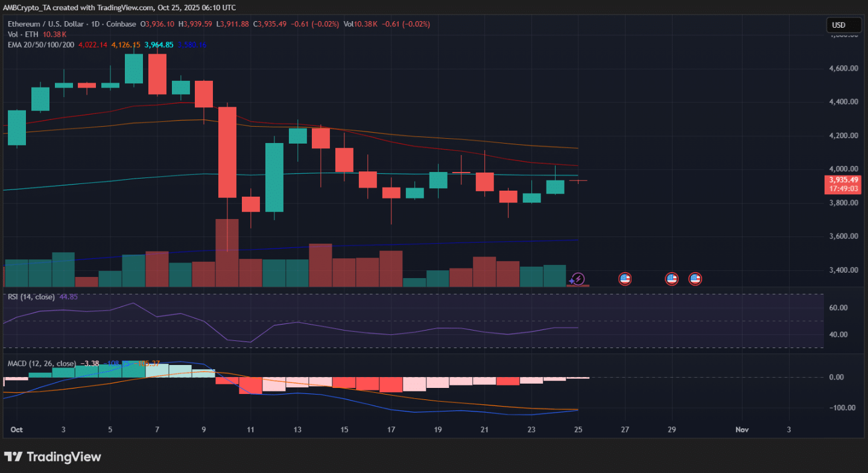Click the RSI (14, close) indicator label
This screenshot has width=868, height=473.
[30, 297]
